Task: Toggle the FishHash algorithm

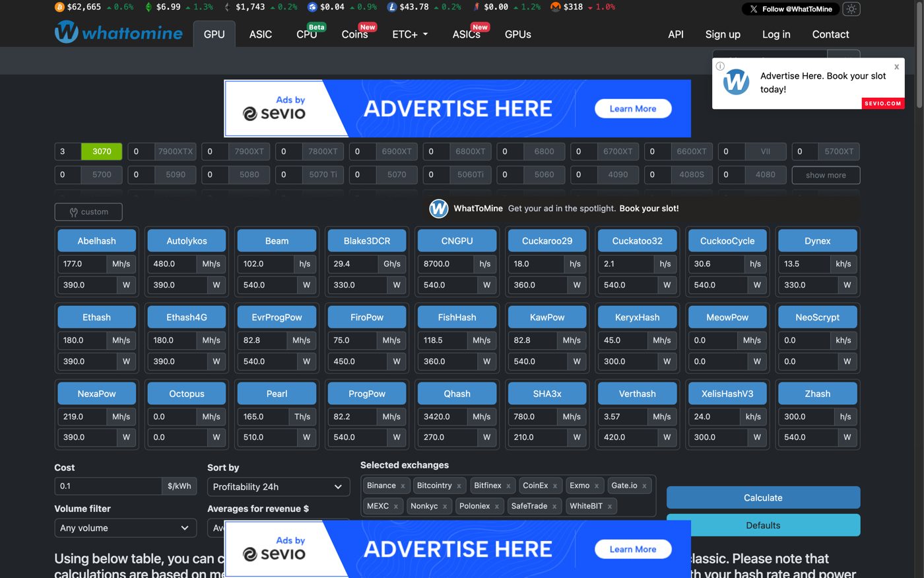Action: (x=457, y=317)
